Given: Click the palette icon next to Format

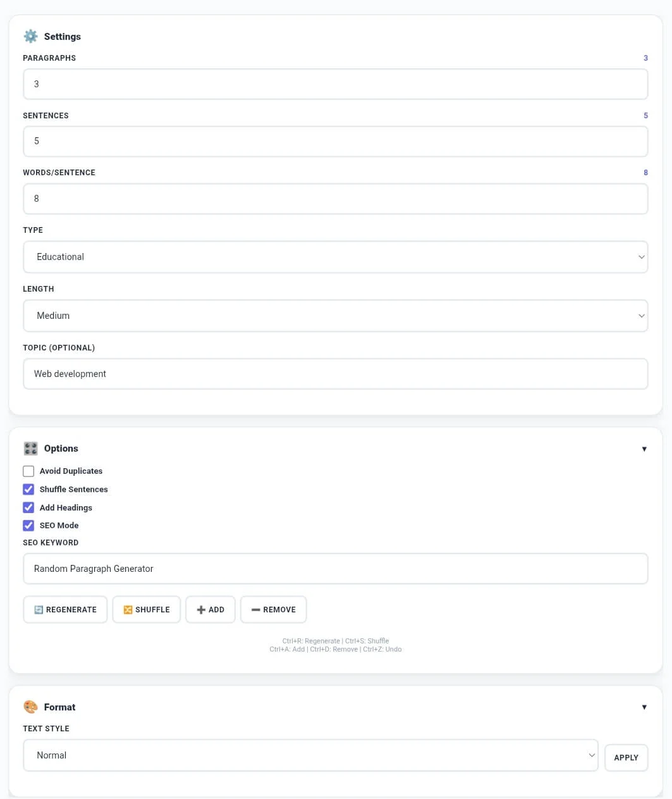Looking at the screenshot, I should click(x=30, y=707).
